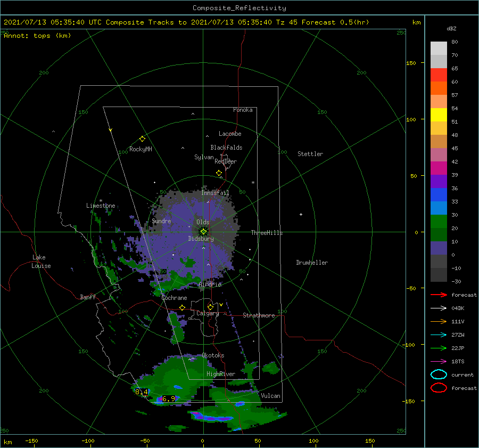479x448 pixels.
Task: Click the yellow diamond marker at radar center
Action: point(203,232)
